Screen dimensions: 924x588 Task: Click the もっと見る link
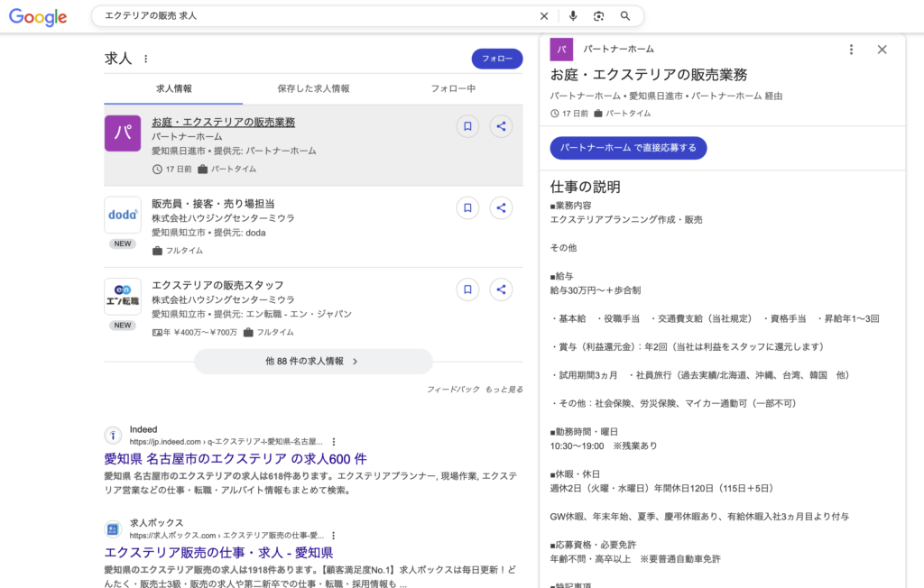(504, 390)
